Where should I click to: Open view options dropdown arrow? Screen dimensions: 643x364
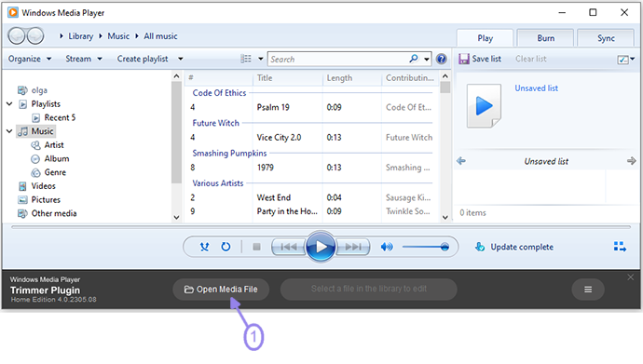coord(260,59)
